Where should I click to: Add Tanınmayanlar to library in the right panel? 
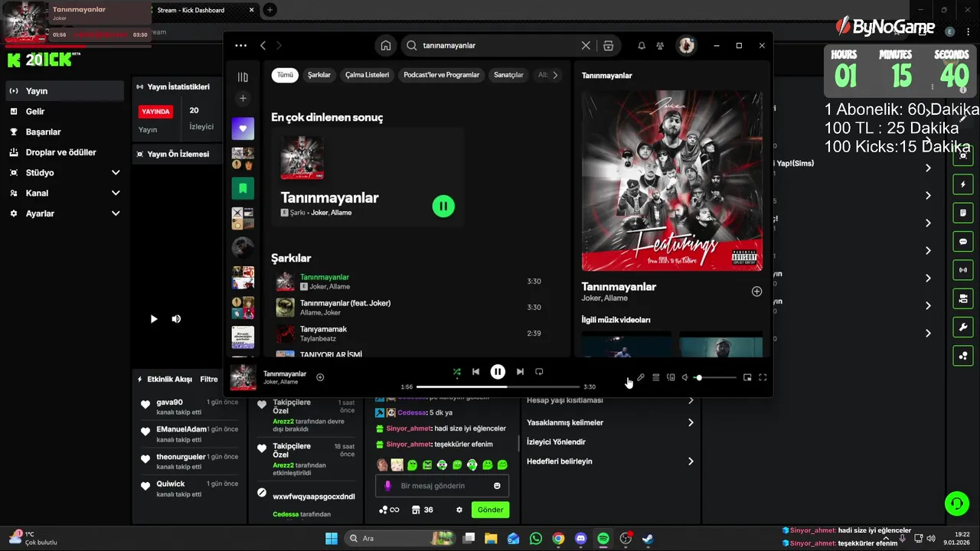click(x=756, y=292)
